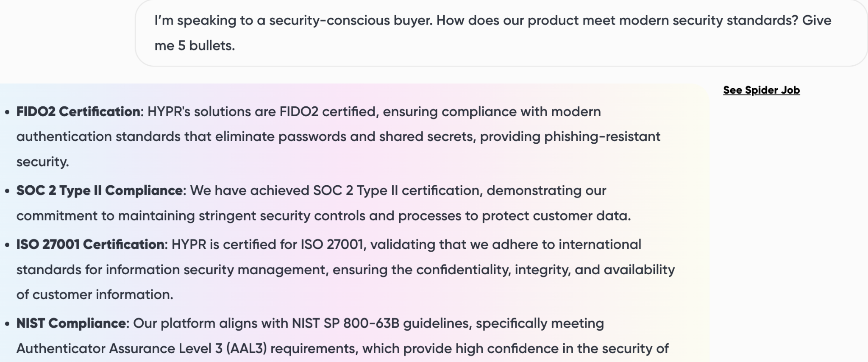Click "Authenticator Assurance Level 3" text

click(119, 348)
